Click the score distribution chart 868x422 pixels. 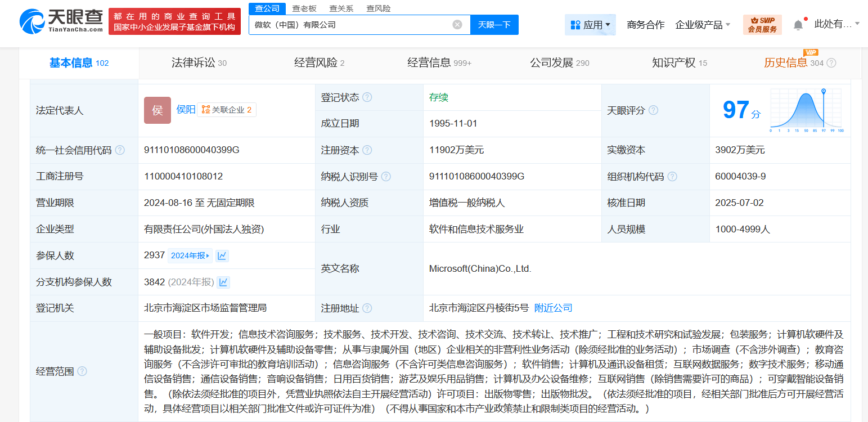tap(806, 110)
